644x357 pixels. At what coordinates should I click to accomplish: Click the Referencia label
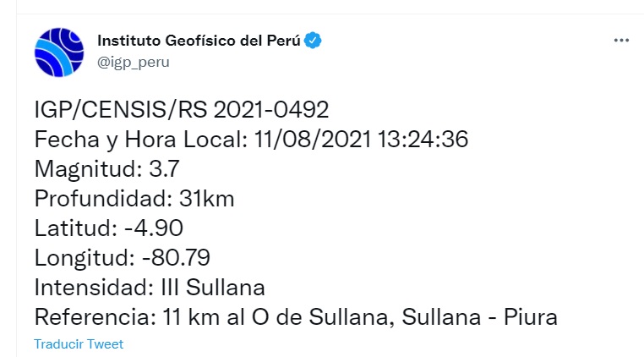[90, 317]
